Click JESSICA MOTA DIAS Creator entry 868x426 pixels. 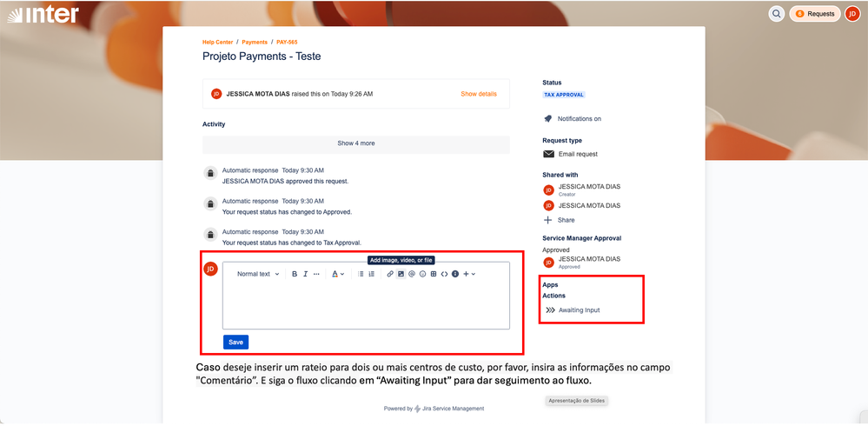pos(582,190)
